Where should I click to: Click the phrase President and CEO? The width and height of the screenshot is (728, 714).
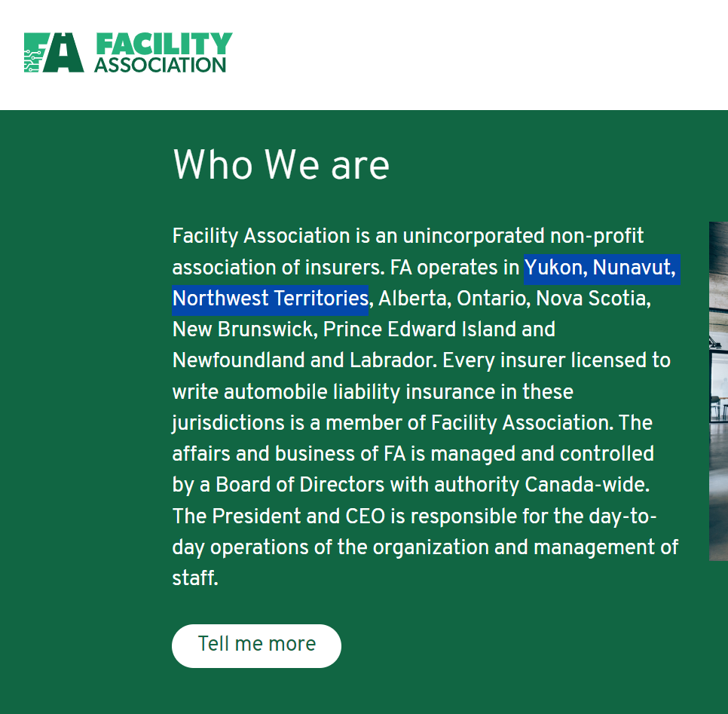[299, 516]
